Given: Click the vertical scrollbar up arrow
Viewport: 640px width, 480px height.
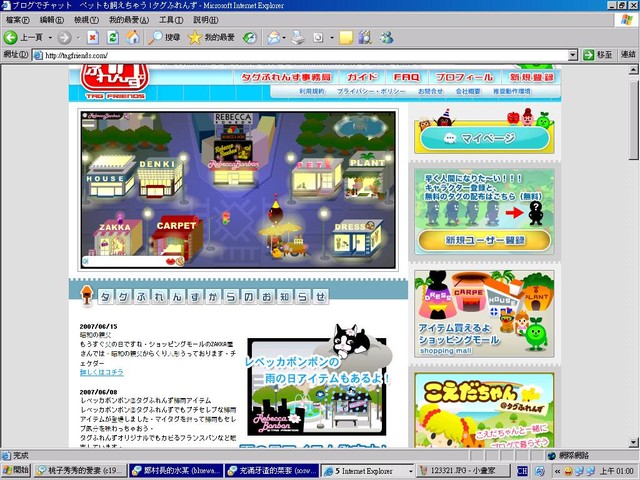Looking at the screenshot, I should pos(633,70).
